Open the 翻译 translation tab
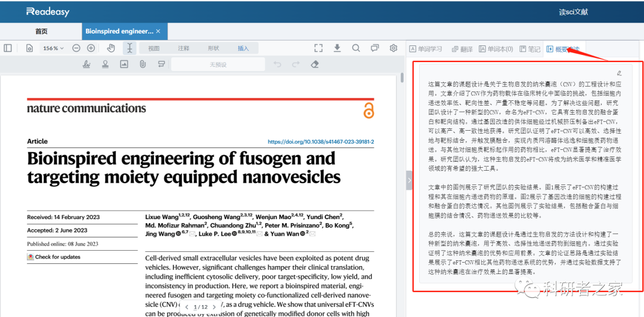This screenshot has width=644, height=317. click(462, 49)
